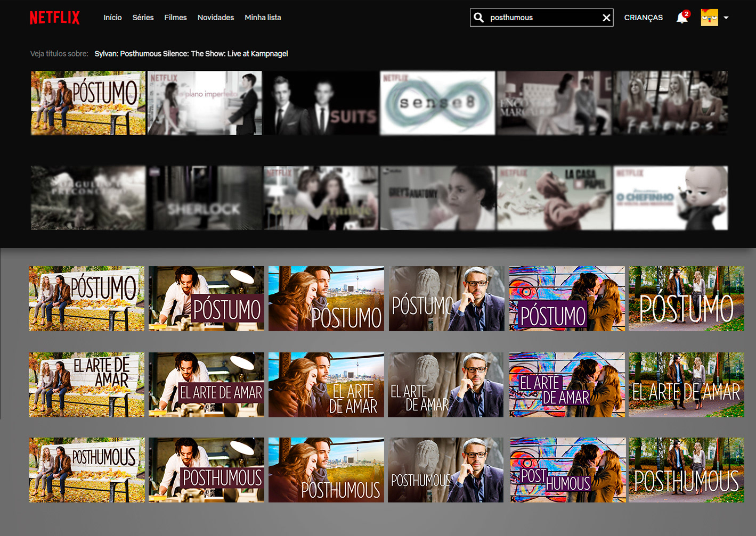This screenshot has width=756, height=536.
Task: Click the Póstumo artwork with man in glasses
Action: point(446,299)
